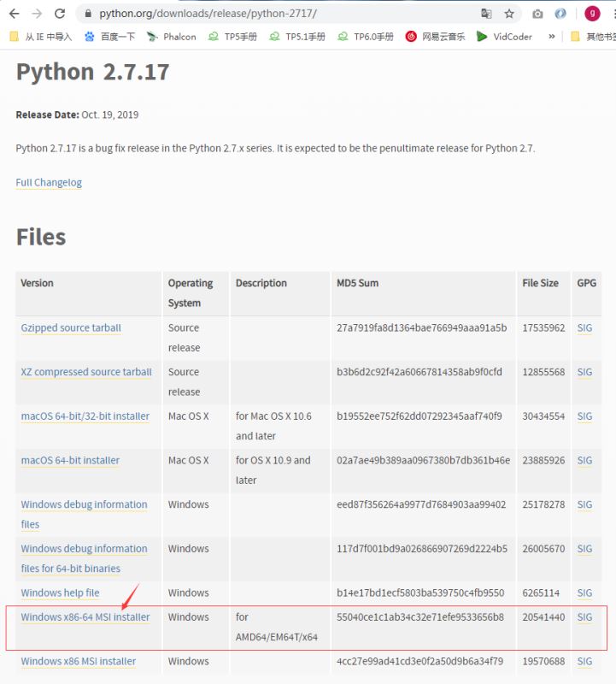
Task: Click MD5 sum 27a7919fa8d1364bae766949aaa91a5b
Action: pos(421,328)
